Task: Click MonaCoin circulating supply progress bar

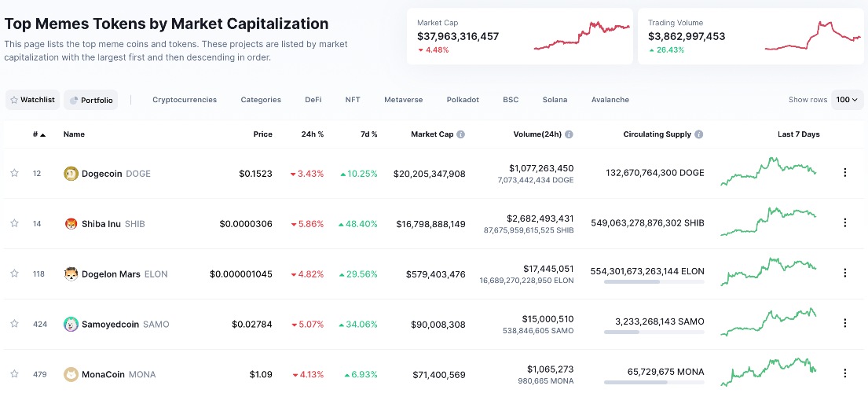Action: pos(654,382)
